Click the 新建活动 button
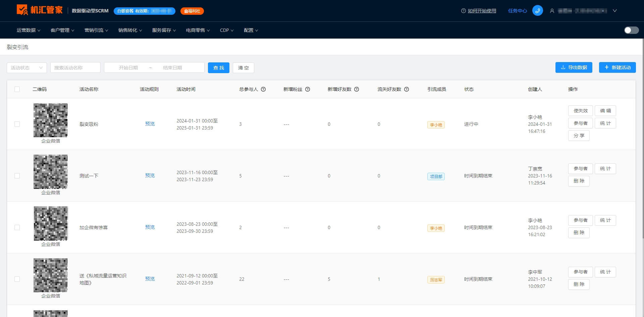The height and width of the screenshot is (317, 644). pos(618,67)
